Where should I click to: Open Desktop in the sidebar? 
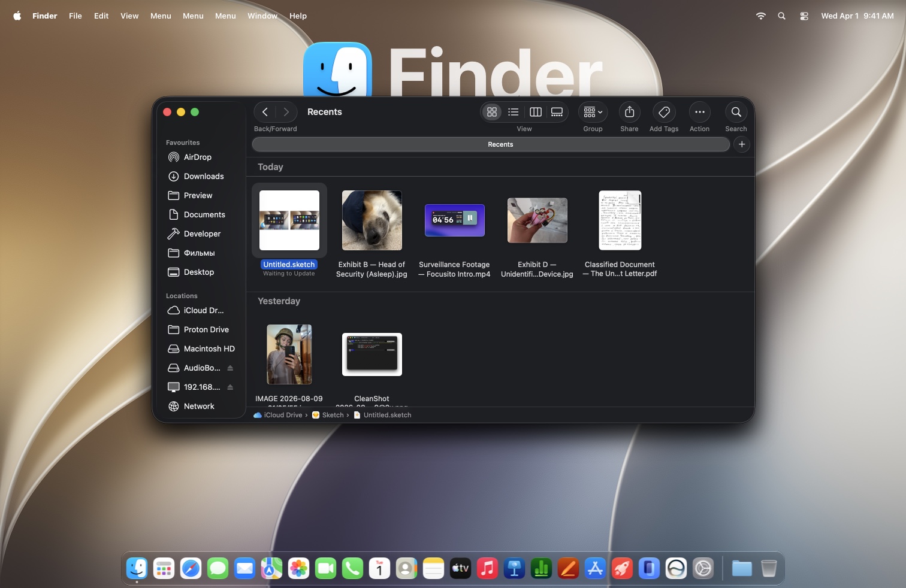pos(201,272)
